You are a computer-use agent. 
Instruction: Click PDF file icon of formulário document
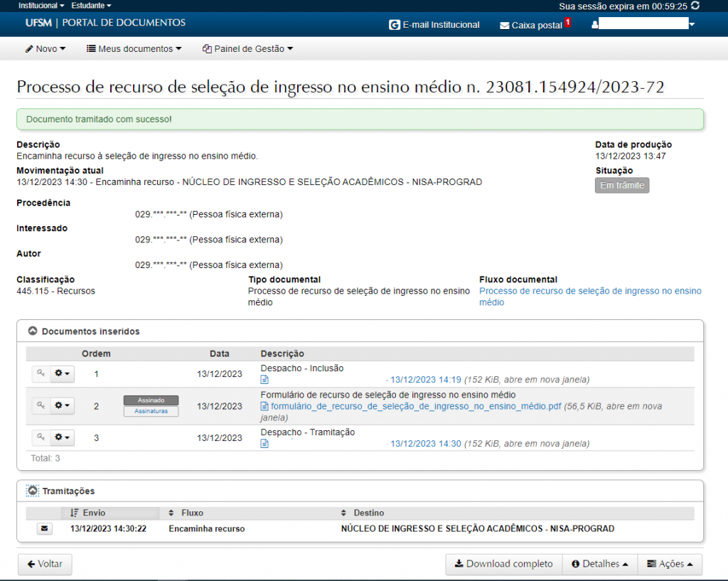[264, 407]
